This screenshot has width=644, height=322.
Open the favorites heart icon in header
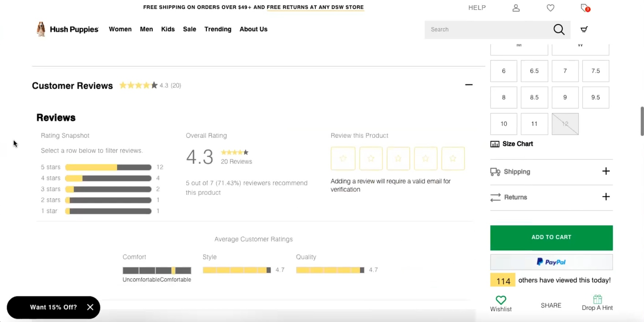(550, 8)
